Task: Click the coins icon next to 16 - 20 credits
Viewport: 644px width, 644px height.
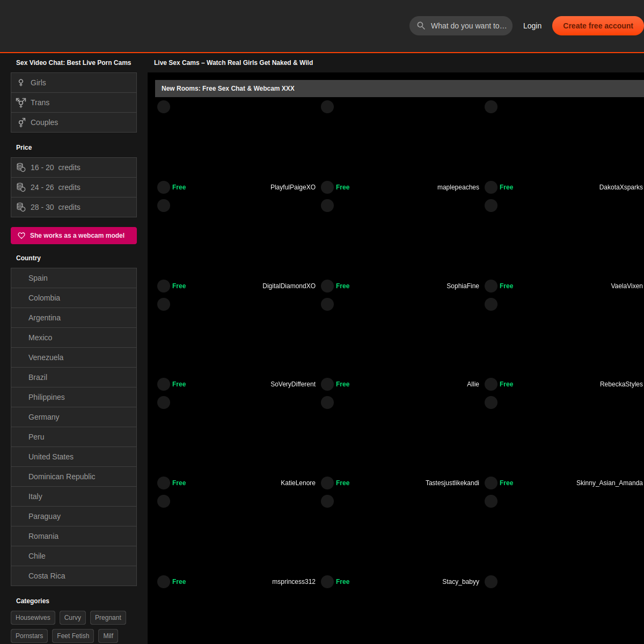Action: pyautogui.click(x=21, y=167)
